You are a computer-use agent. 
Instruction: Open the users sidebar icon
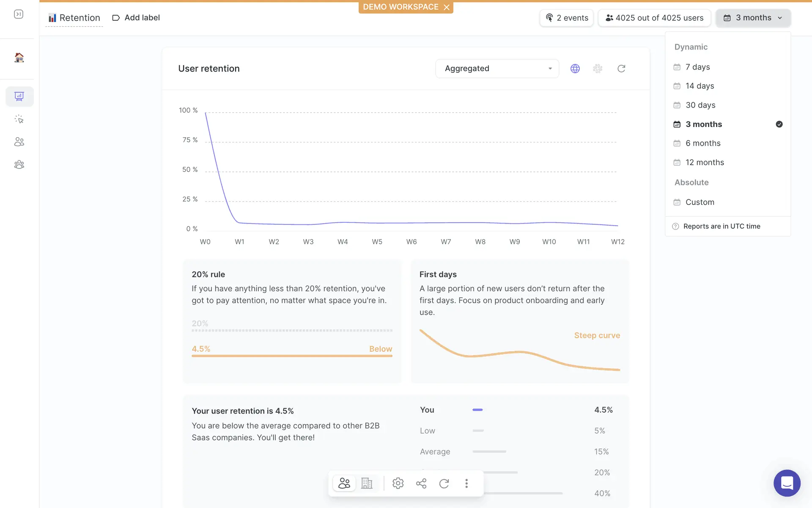pyautogui.click(x=19, y=142)
